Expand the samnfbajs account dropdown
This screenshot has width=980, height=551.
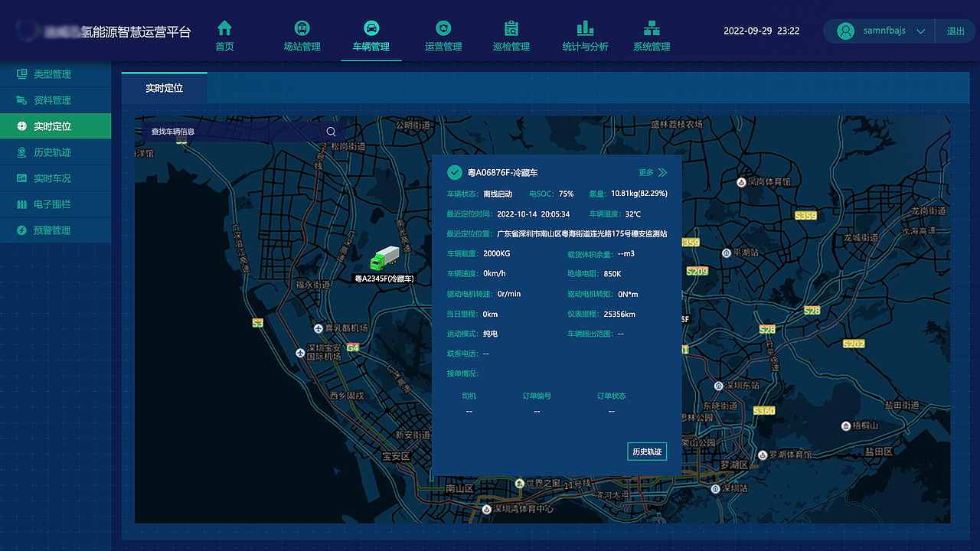pos(920,31)
